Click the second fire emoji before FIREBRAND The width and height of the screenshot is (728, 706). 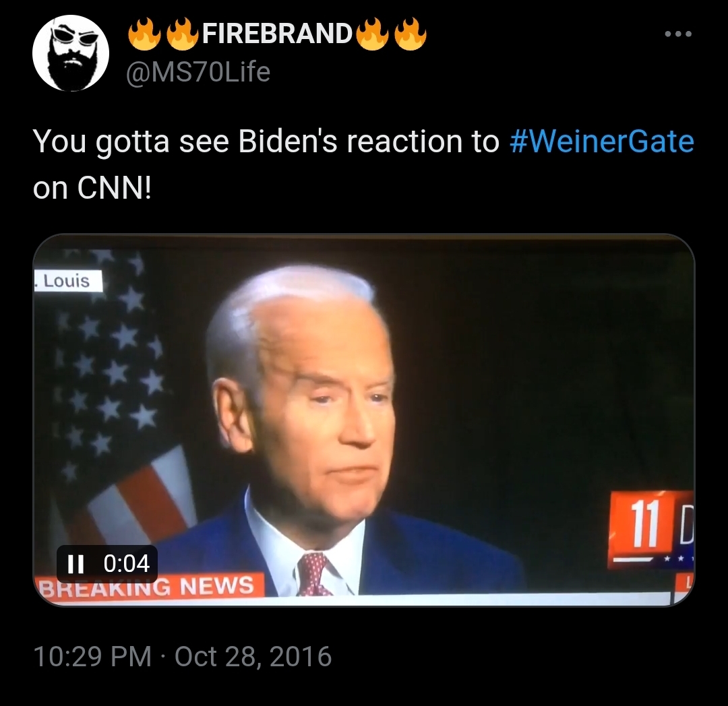181,34
